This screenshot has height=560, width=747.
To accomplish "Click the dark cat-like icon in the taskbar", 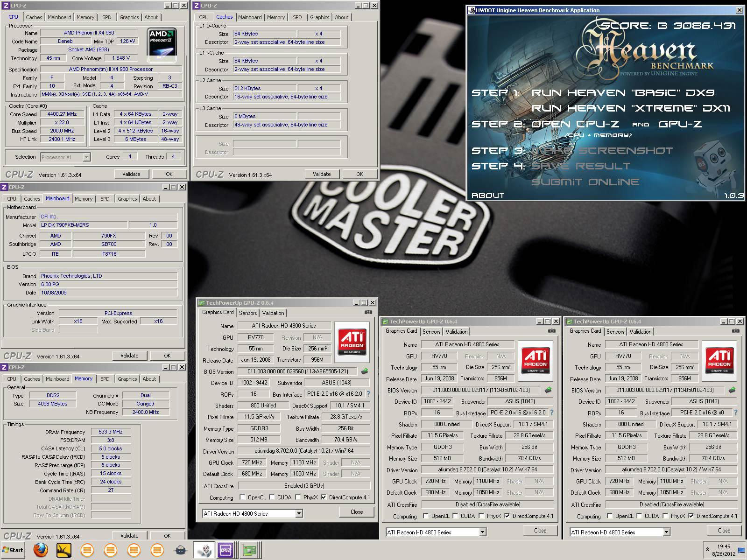I will pyautogui.click(x=181, y=551).
